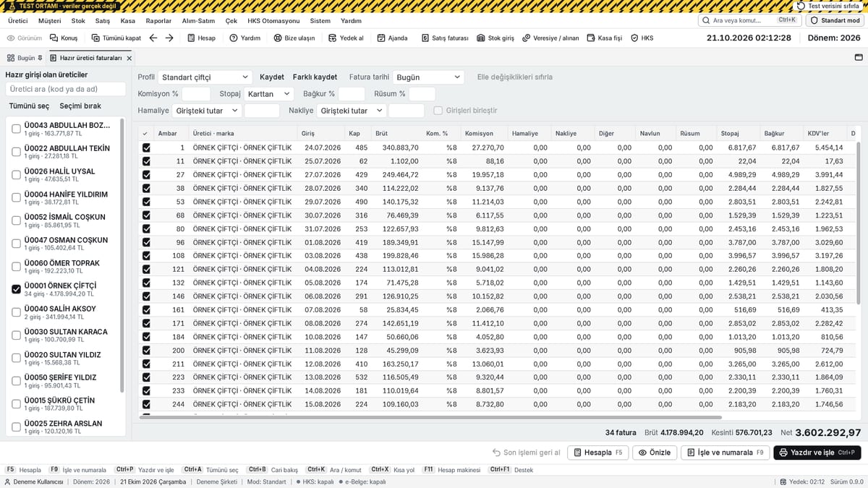868x488 pixels.
Task: Click the producer list vertical scrollbar
Action: (x=122, y=257)
